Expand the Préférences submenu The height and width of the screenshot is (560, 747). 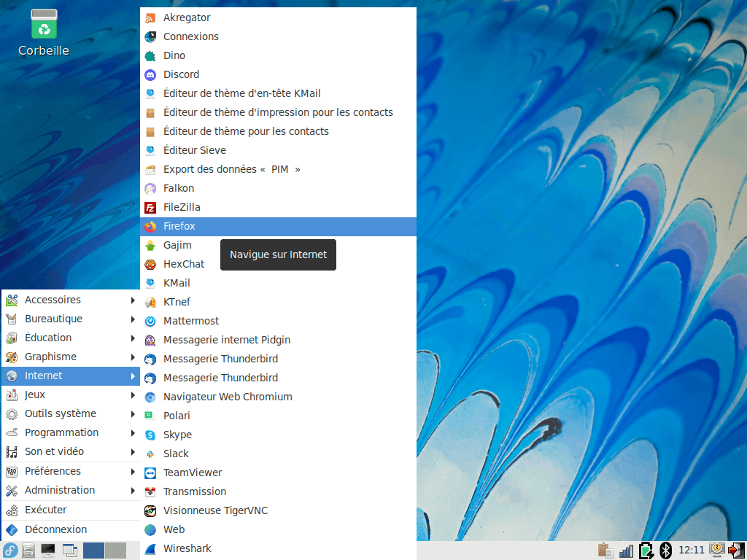pyautogui.click(x=71, y=472)
